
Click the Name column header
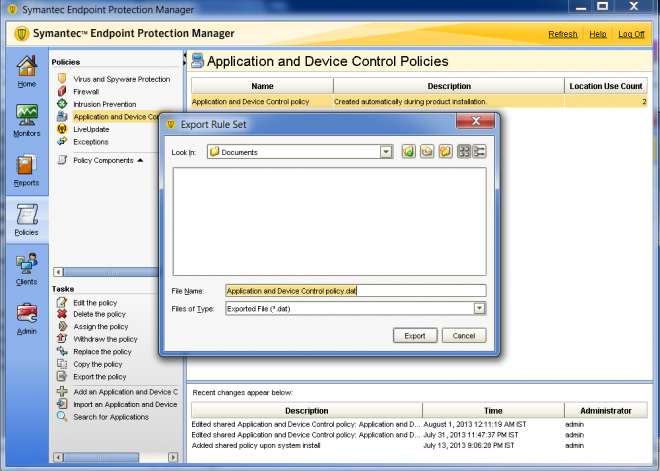pyautogui.click(x=262, y=86)
